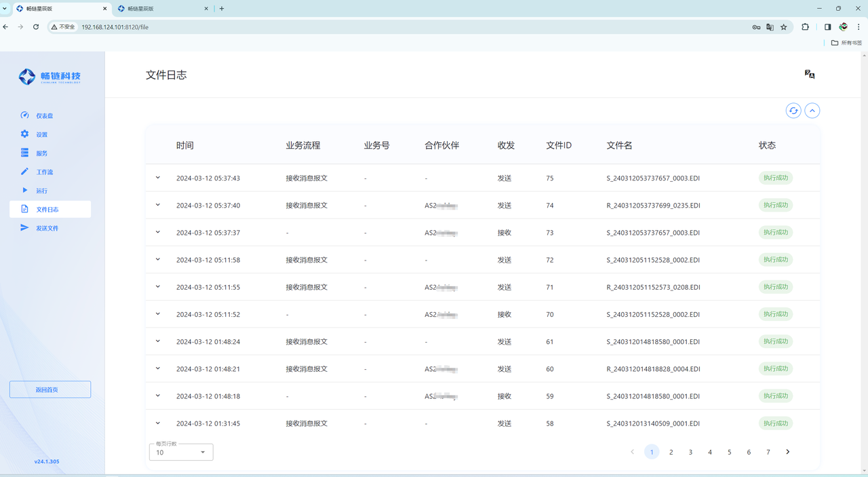This screenshot has height=477, width=868.
Task: Go to 服务 in the sidebar
Action: 41,153
